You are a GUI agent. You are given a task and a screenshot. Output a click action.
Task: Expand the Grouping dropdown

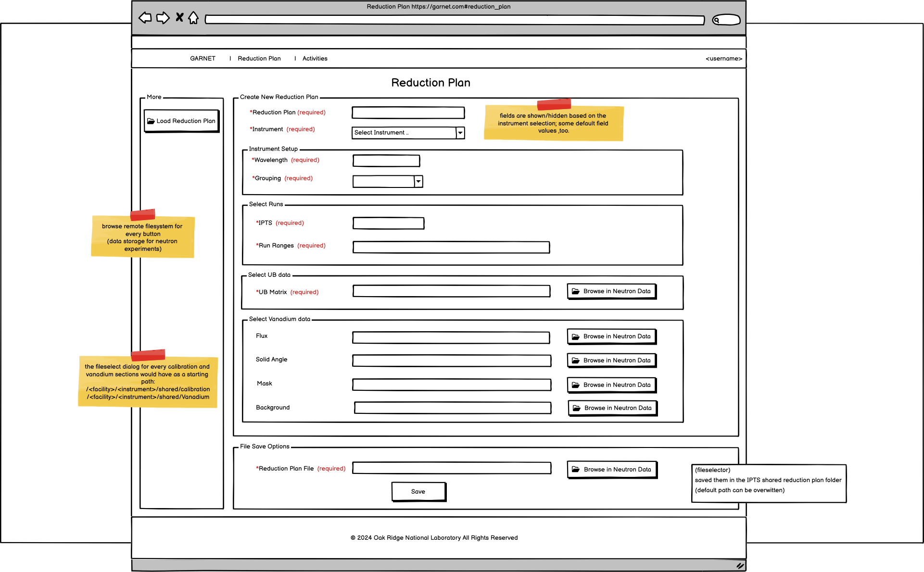click(x=418, y=181)
